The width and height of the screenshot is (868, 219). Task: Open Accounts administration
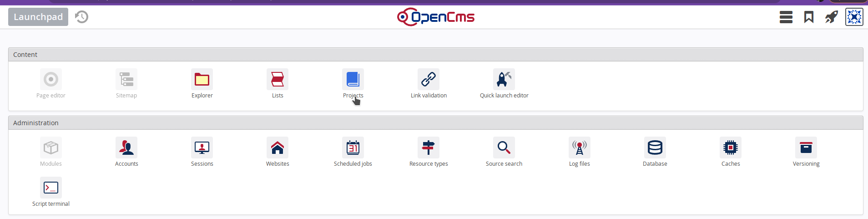126,148
